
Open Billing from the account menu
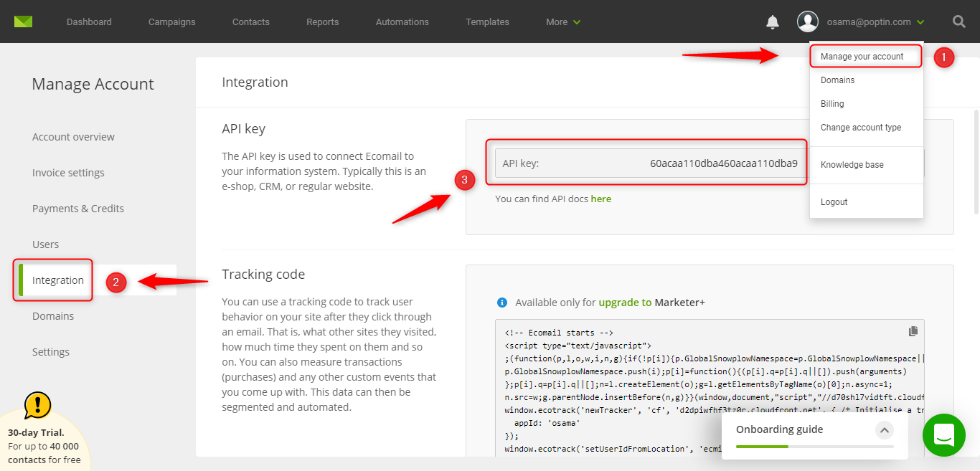tap(832, 104)
